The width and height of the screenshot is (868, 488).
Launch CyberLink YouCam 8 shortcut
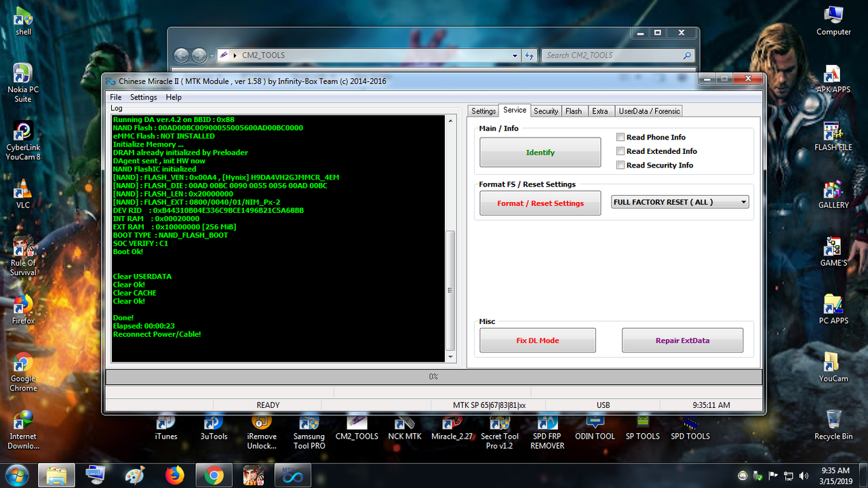click(x=23, y=140)
